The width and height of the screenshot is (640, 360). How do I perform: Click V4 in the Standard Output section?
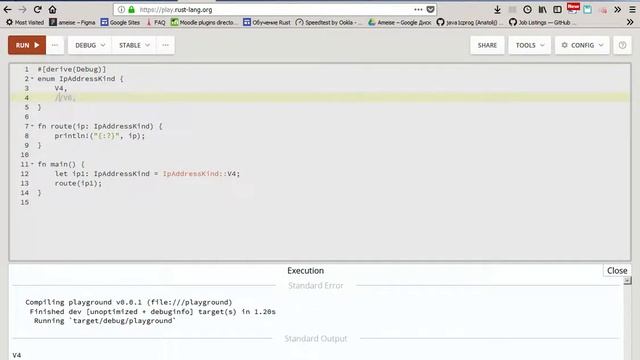(17, 356)
